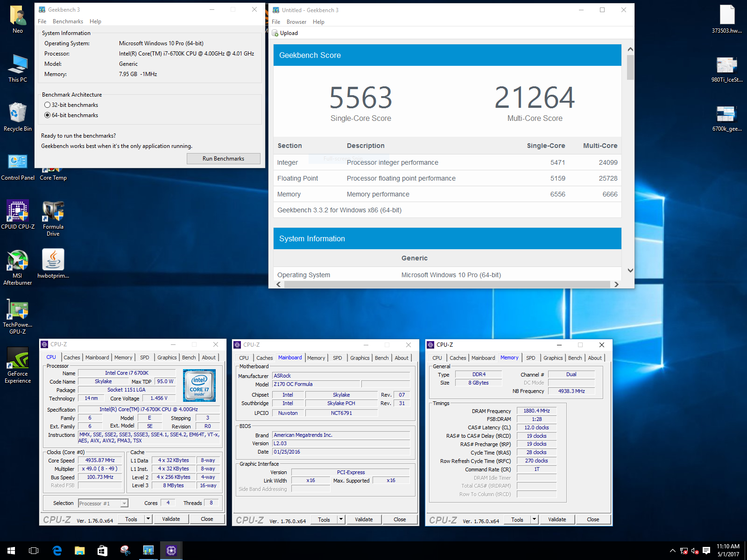The height and width of the screenshot is (560, 747).
Task: Open the Windows Store taskbar icon
Action: click(x=102, y=551)
